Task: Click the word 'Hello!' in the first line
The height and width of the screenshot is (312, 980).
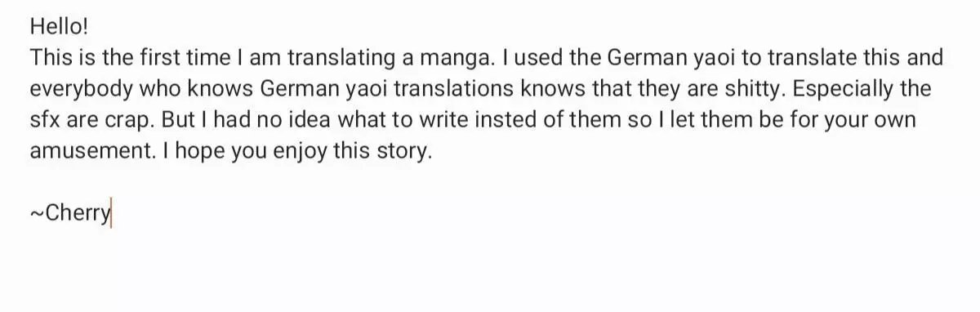Action: tap(58, 27)
